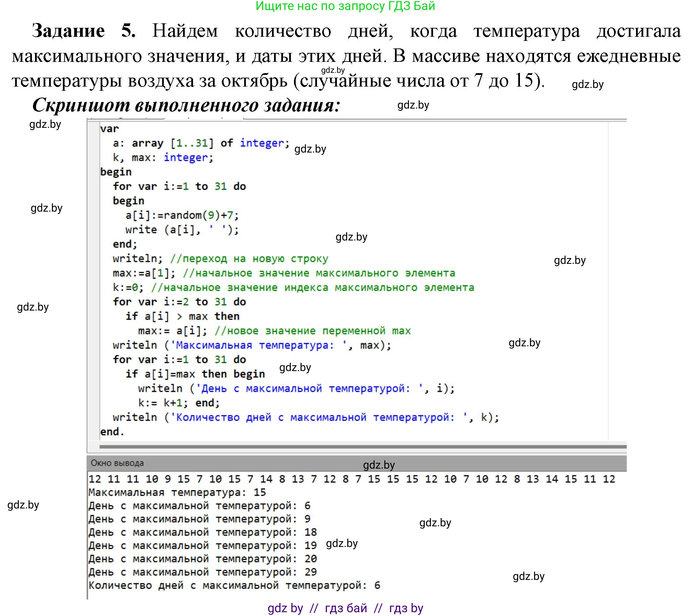
Task: Click the Количество дней с максимальной температурой: 6 line
Action: click(x=234, y=585)
